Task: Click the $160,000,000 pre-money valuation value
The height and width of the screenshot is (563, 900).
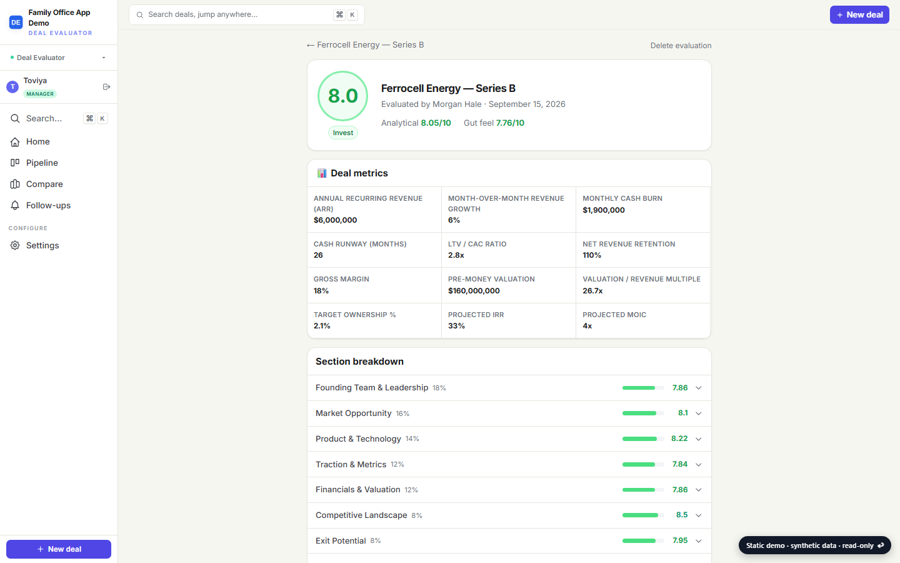Action: pos(474,291)
